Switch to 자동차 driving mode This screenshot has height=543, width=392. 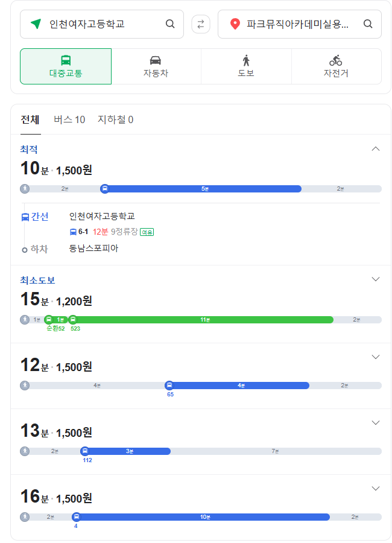click(156, 66)
